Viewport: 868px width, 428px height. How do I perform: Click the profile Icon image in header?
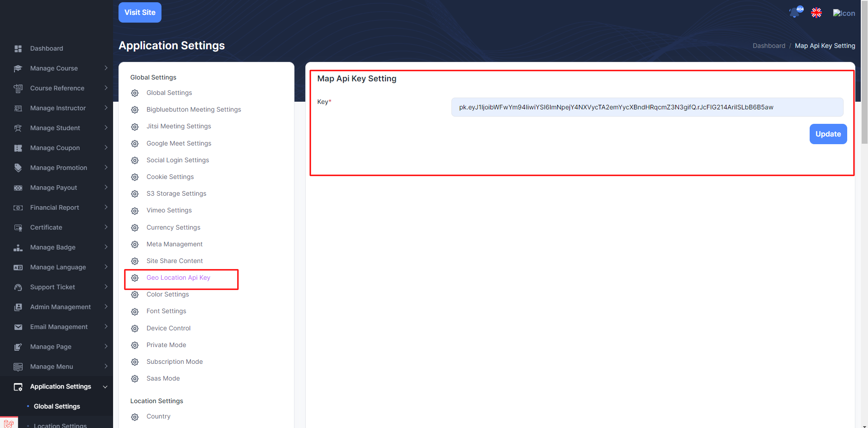pos(844,13)
